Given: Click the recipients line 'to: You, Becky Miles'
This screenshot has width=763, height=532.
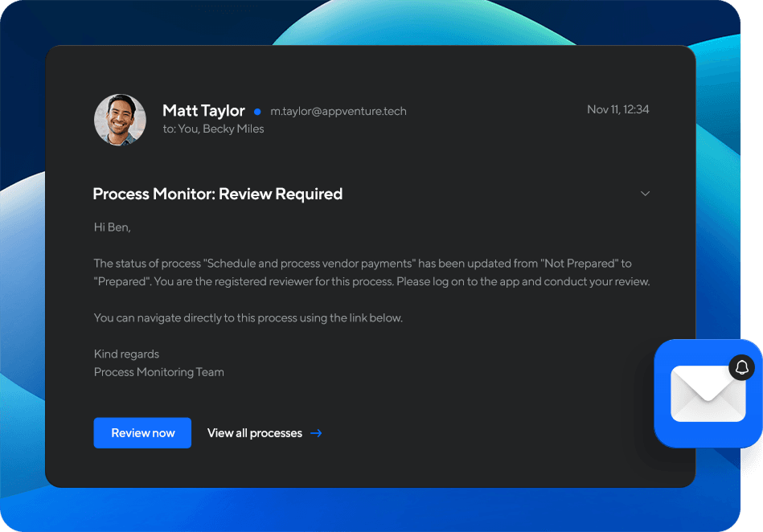Looking at the screenshot, I should point(213,129).
